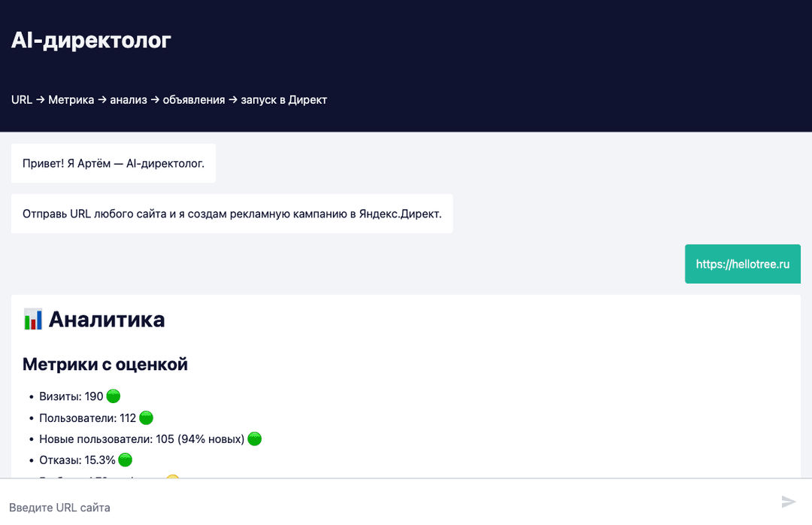Click the анализ breadcrumb label

(128, 99)
